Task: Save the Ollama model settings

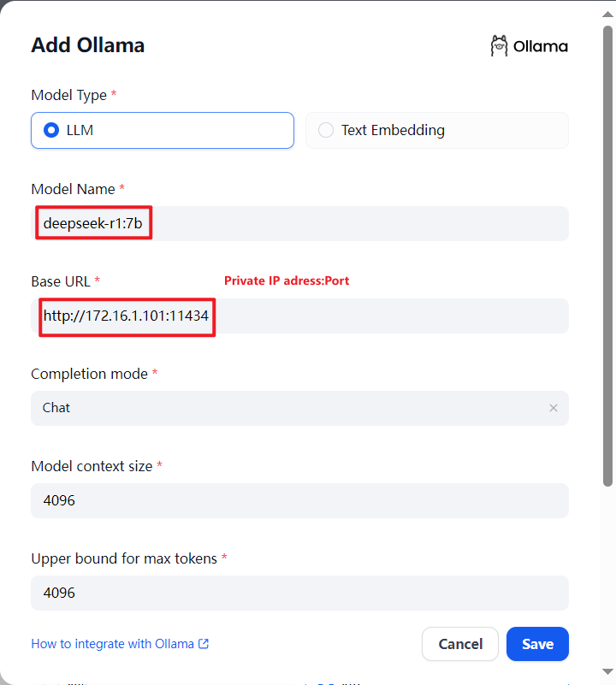Action: pos(537,644)
